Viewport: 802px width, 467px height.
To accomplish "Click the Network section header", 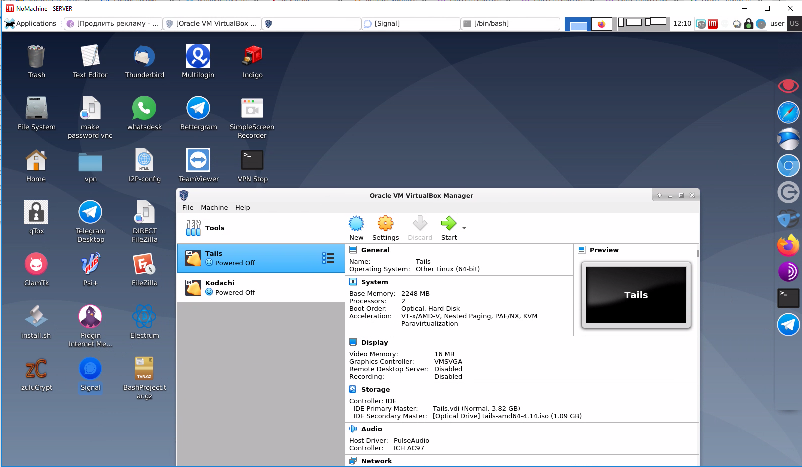I will coord(376,461).
